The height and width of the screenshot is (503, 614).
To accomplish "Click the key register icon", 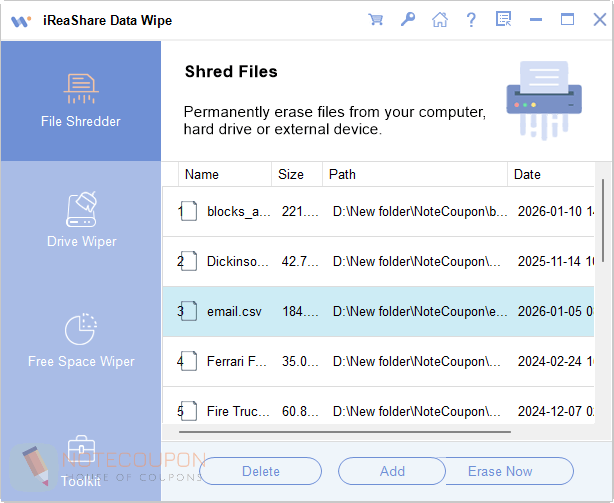I will click(408, 19).
